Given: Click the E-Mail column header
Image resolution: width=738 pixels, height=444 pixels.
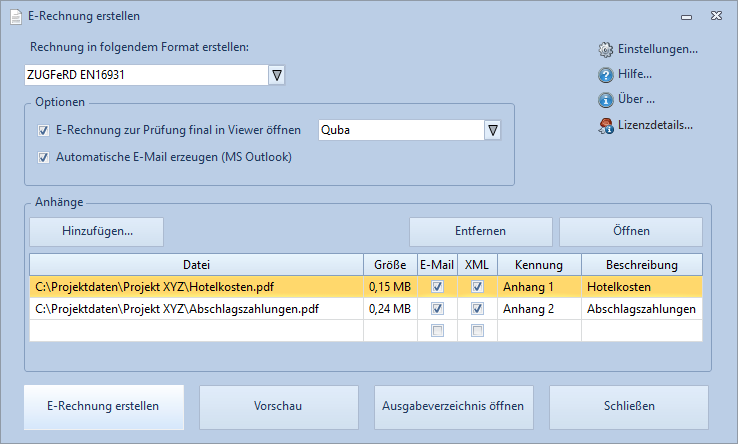Looking at the screenshot, I should (437, 265).
